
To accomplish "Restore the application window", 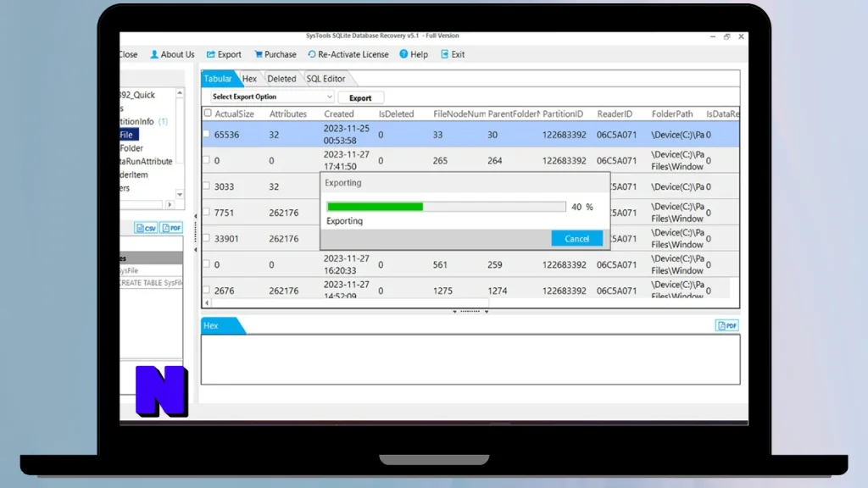I will [x=726, y=36].
